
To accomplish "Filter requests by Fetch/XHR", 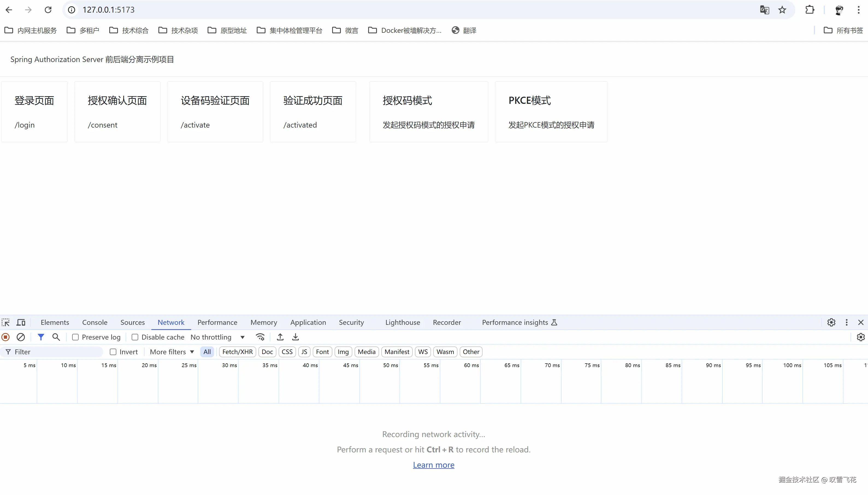I will pos(238,352).
